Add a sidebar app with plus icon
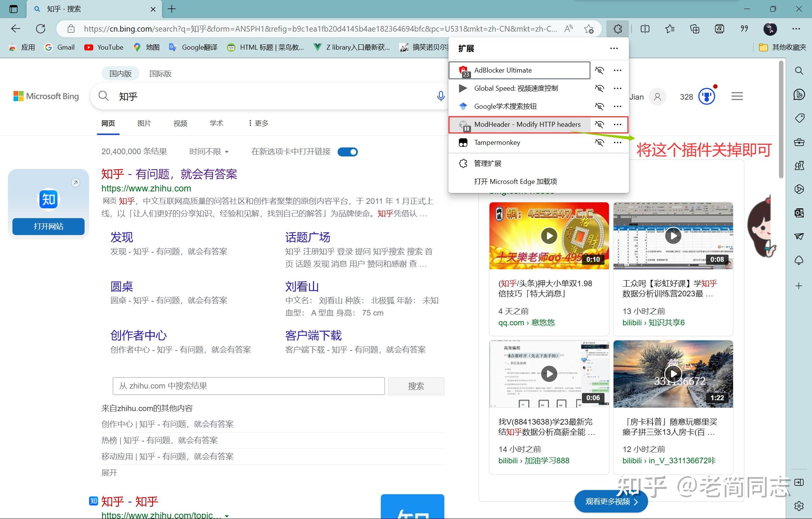The width and height of the screenshot is (812, 519). 799,286
